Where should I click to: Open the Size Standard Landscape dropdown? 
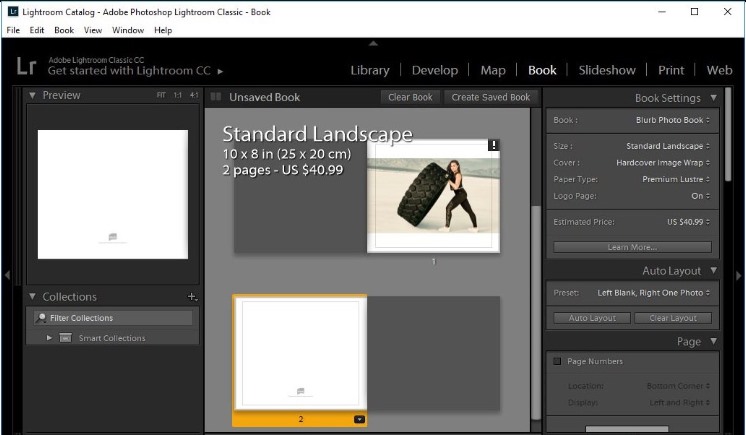[668, 146]
